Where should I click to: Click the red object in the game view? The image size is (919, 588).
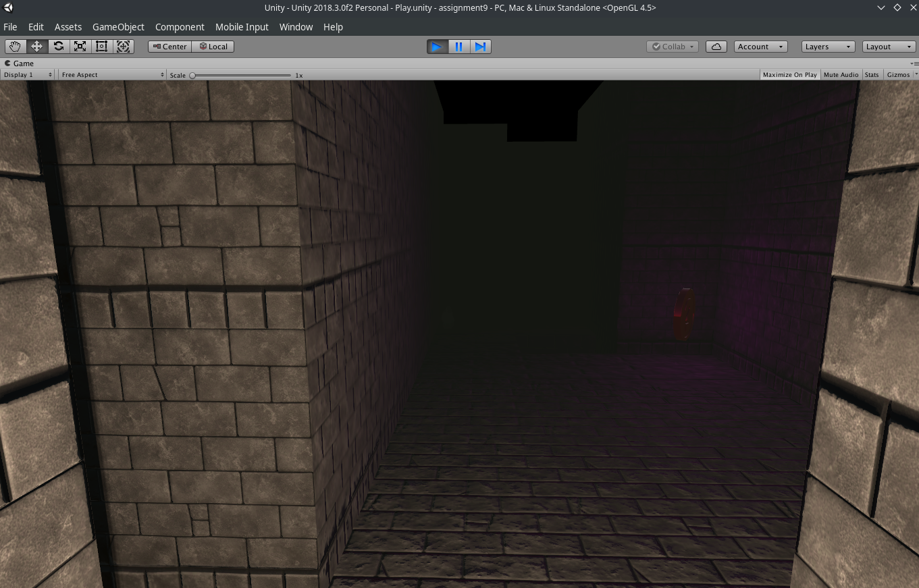683,315
